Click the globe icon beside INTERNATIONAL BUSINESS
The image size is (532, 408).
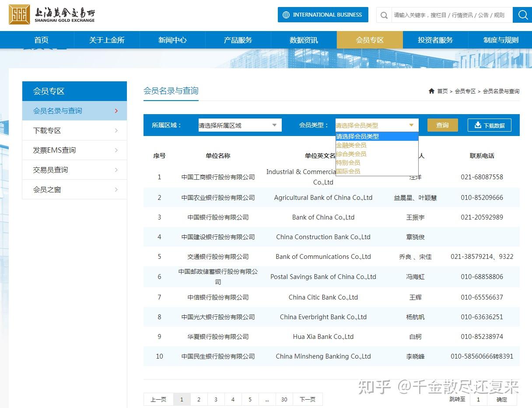pos(285,14)
